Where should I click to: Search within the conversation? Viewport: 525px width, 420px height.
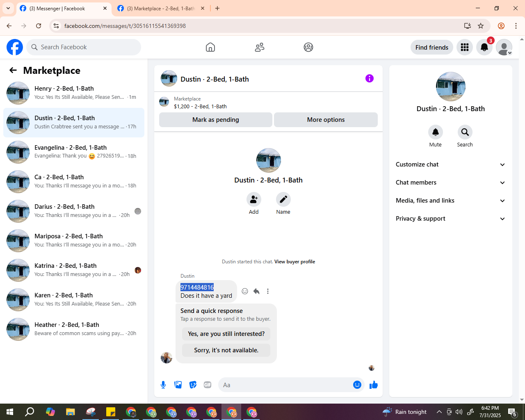tap(465, 132)
